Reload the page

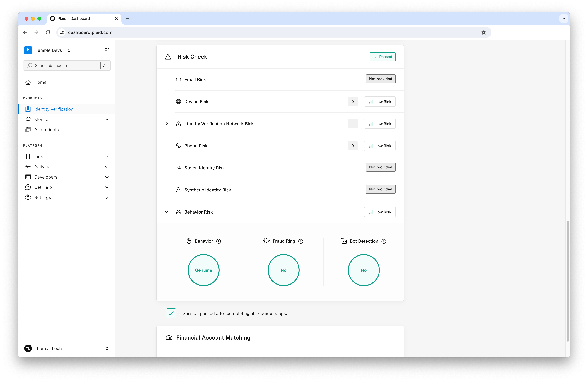coord(48,32)
